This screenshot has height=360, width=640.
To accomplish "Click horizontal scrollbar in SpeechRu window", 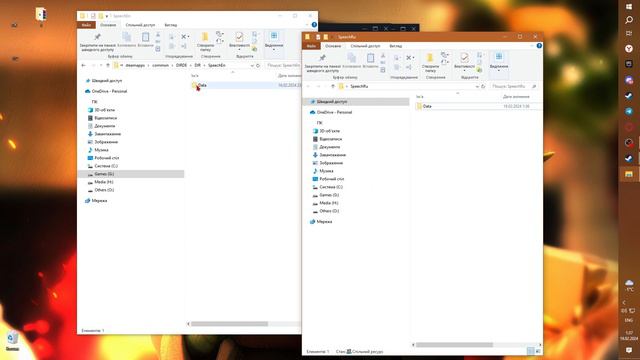I will click(454, 345).
